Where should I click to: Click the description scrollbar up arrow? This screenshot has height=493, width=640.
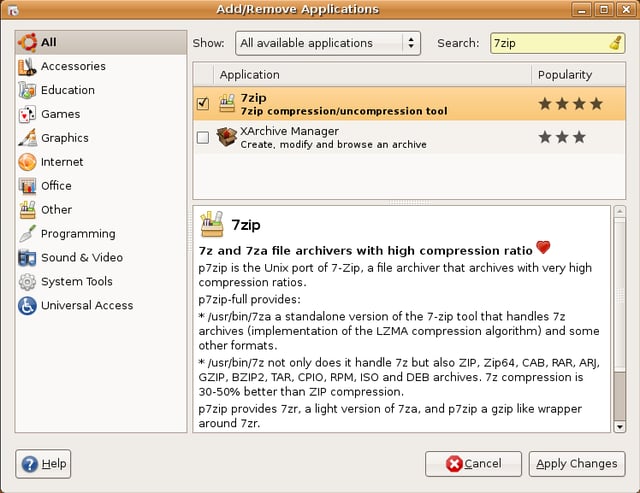click(620, 211)
